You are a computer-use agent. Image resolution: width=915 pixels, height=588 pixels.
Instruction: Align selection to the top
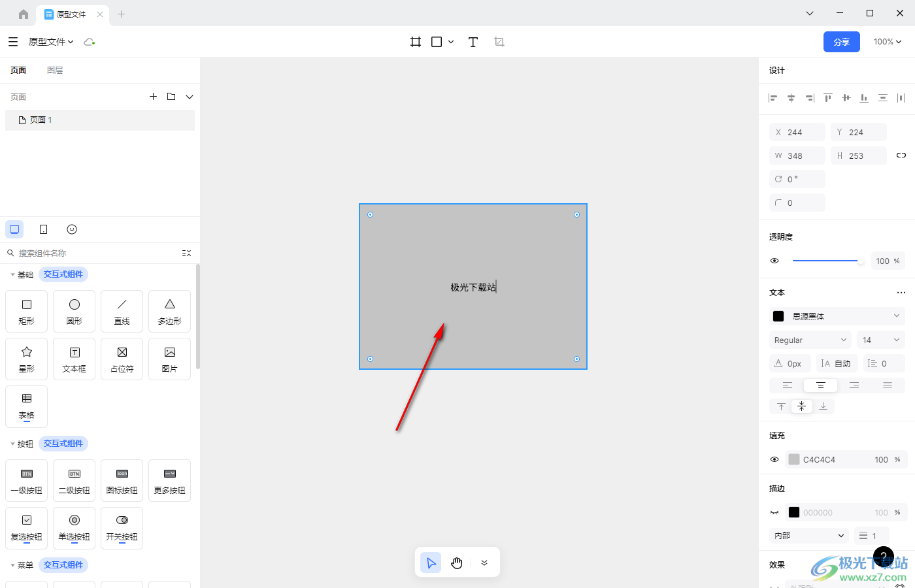click(x=827, y=98)
